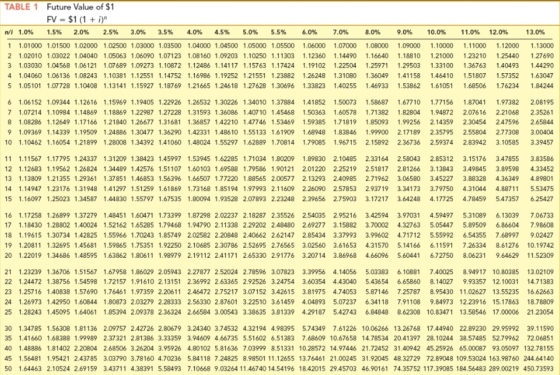
Task: Select the value 13.02109 in row 21
Action: (540, 272)
